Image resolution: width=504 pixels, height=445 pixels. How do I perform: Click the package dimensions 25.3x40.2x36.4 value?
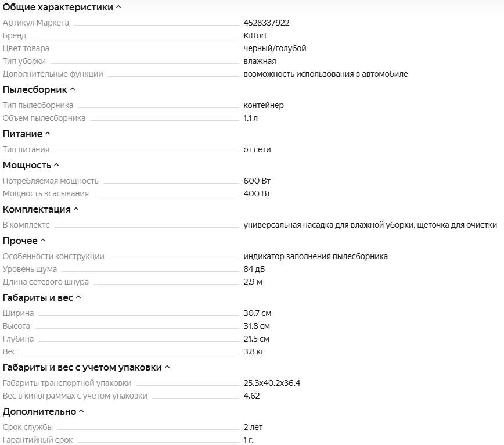point(272,383)
